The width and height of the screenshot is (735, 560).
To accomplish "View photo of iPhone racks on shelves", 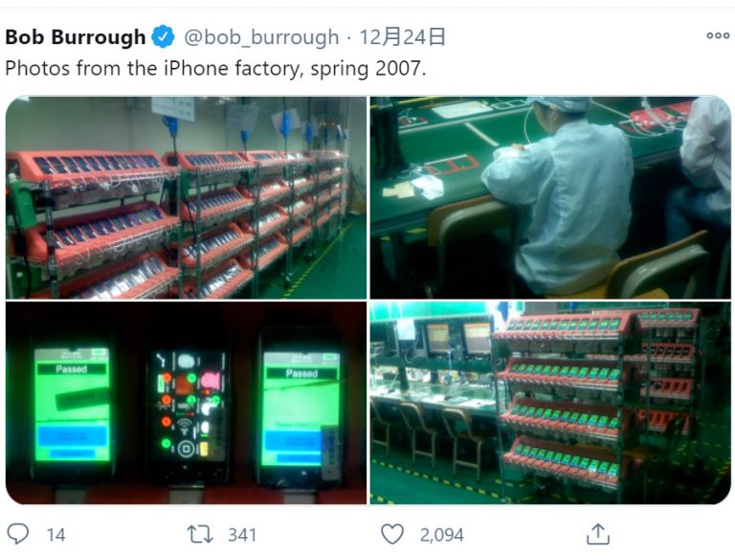I will (186, 197).
